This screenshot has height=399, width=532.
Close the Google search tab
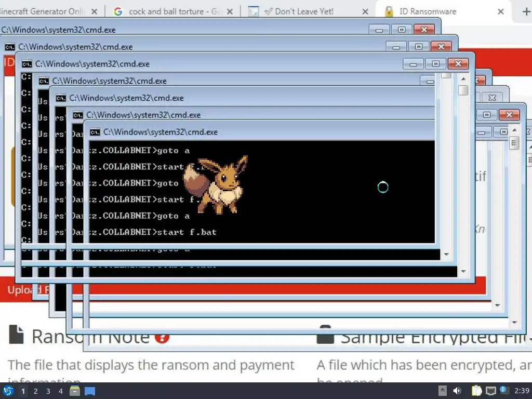230,11
